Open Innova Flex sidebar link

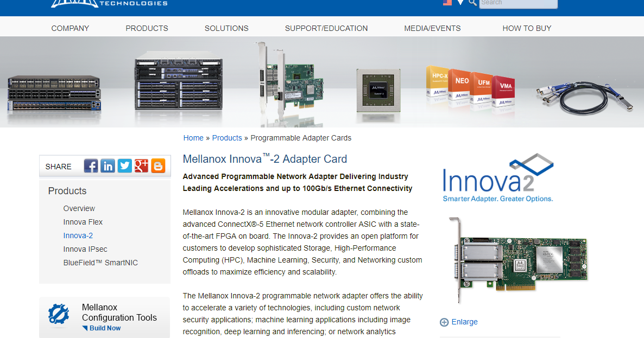[83, 222]
